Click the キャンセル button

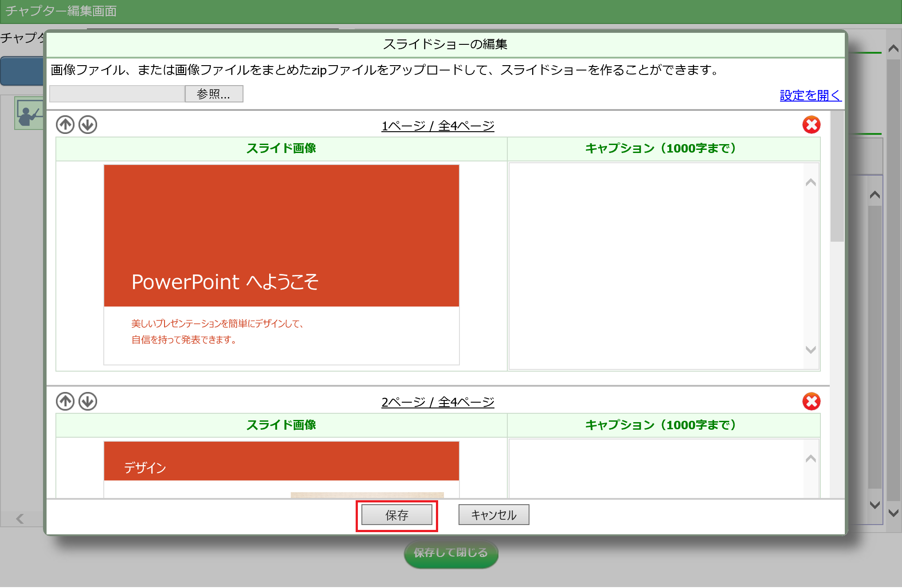(x=494, y=515)
